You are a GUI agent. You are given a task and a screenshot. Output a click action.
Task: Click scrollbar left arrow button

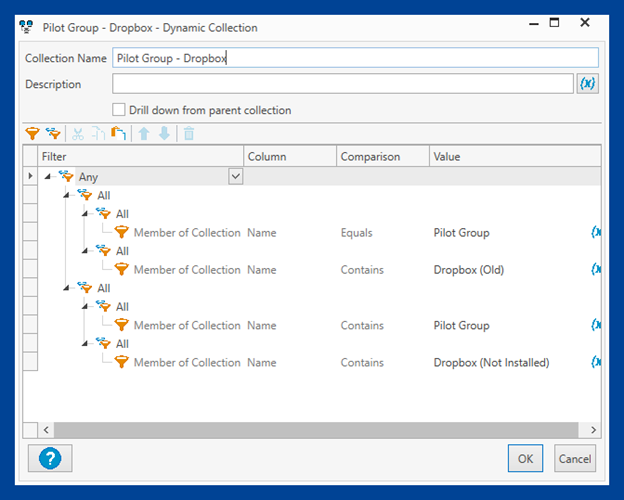(46, 430)
